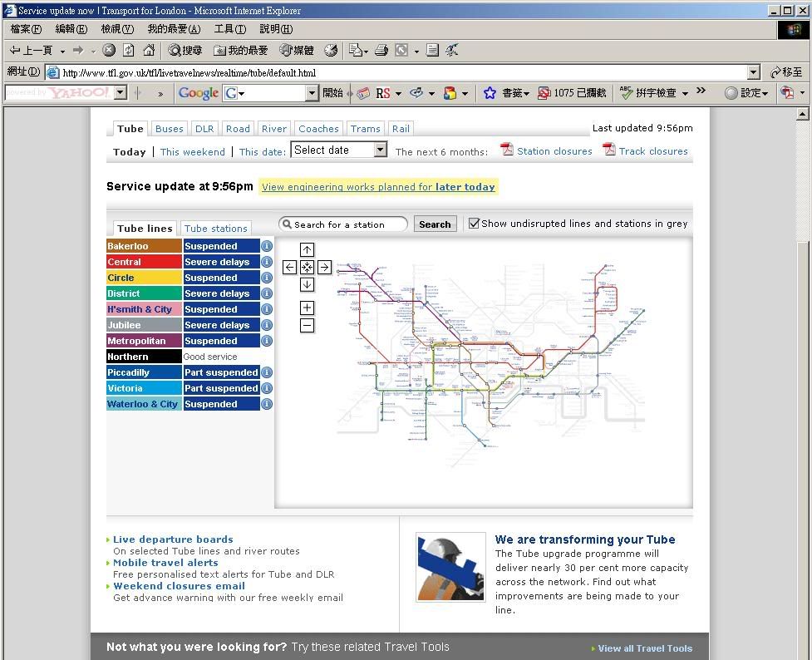Open the Station closures PDF link
The image size is (812, 660).
546,150
